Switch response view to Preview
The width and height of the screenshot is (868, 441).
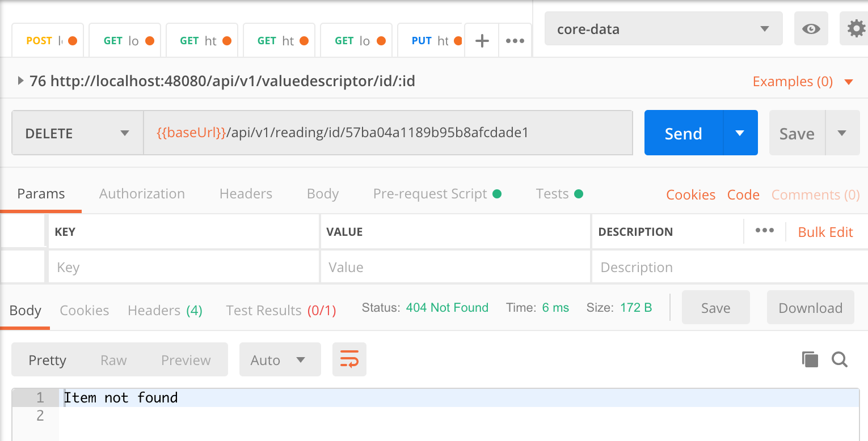(x=186, y=359)
